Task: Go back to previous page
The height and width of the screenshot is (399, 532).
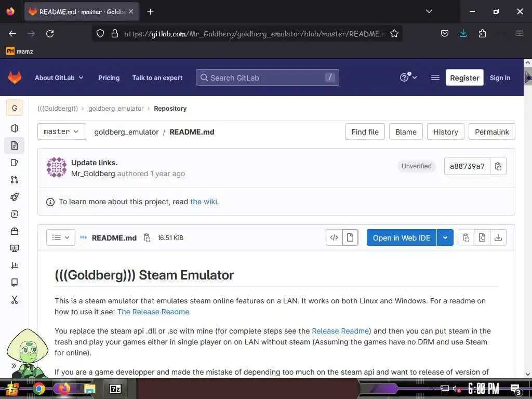Action: click(x=12, y=34)
